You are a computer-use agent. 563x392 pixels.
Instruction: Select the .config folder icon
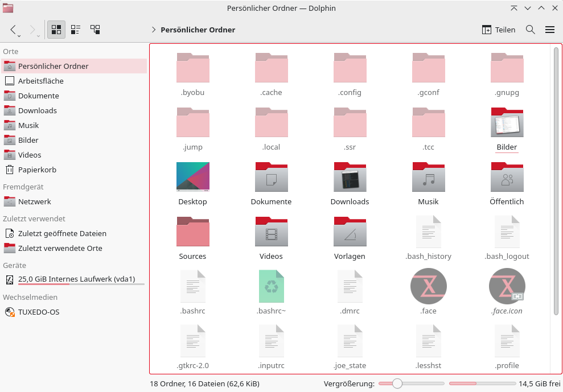click(350, 68)
